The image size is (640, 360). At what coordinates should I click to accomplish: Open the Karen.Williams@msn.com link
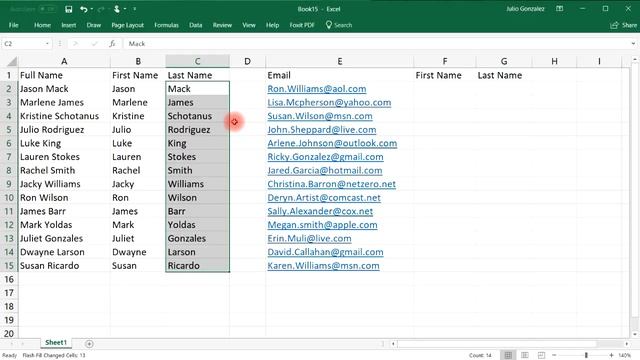pos(323,266)
